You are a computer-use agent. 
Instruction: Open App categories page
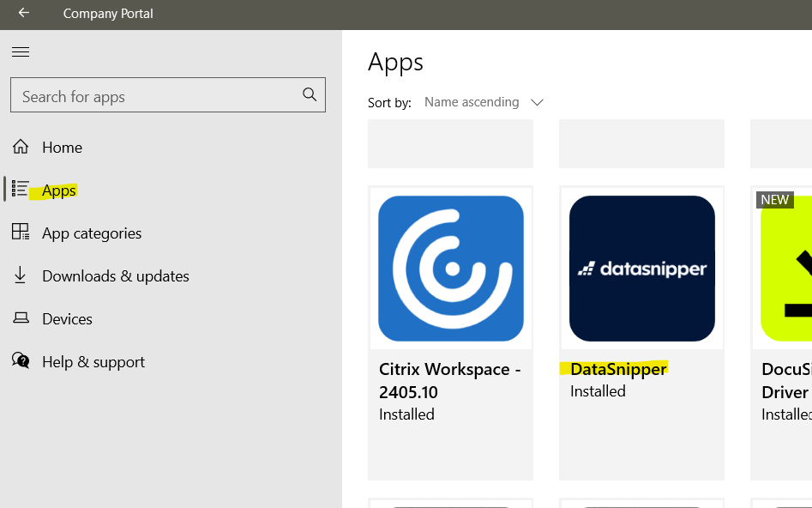(x=92, y=233)
